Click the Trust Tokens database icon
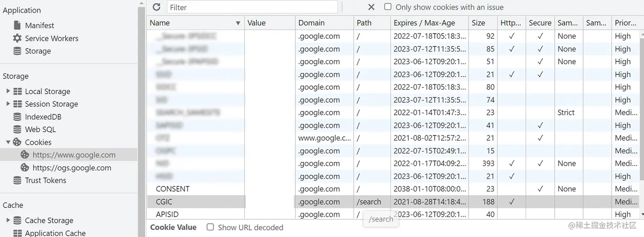 pyautogui.click(x=17, y=180)
